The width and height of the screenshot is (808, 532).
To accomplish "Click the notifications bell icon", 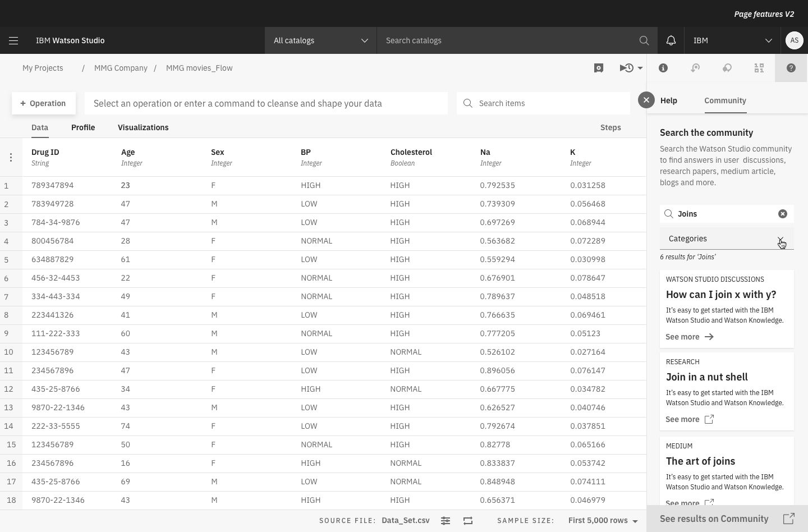I will pyautogui.click(x=671, y=40).
